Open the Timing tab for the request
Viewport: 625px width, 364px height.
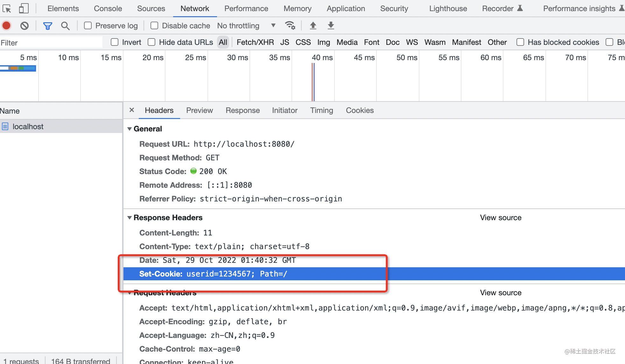pos(321,110)
